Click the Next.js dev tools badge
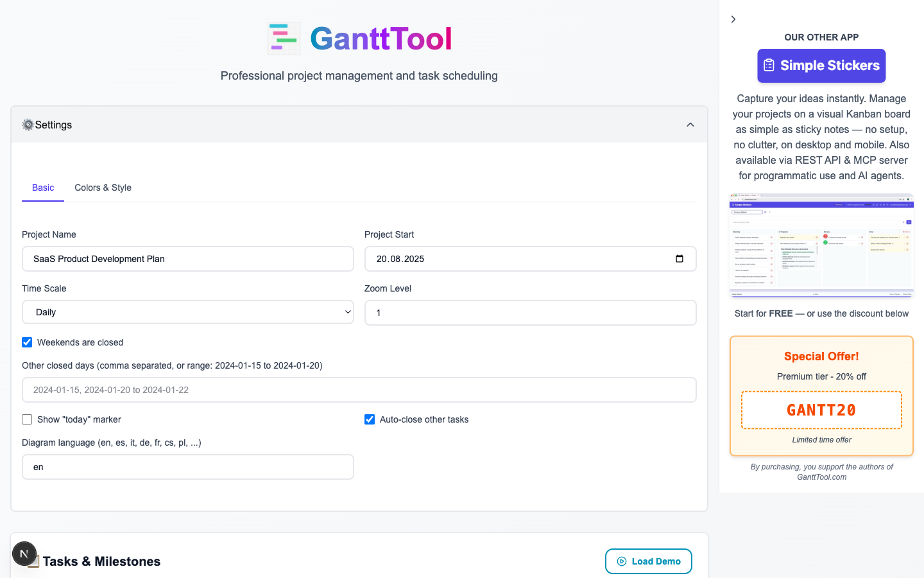 point(24,554)
